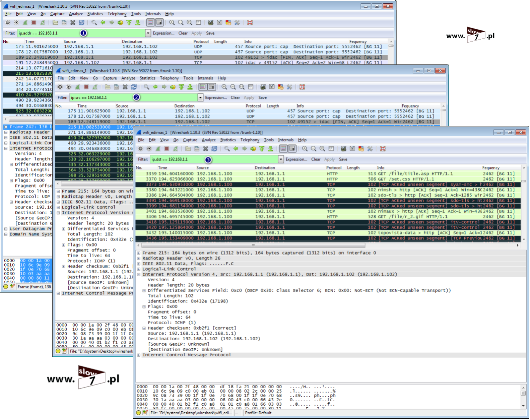Screen dimensions: 530x420
Task: Save the ip.addr display filter
Action: tap(210, 33)
